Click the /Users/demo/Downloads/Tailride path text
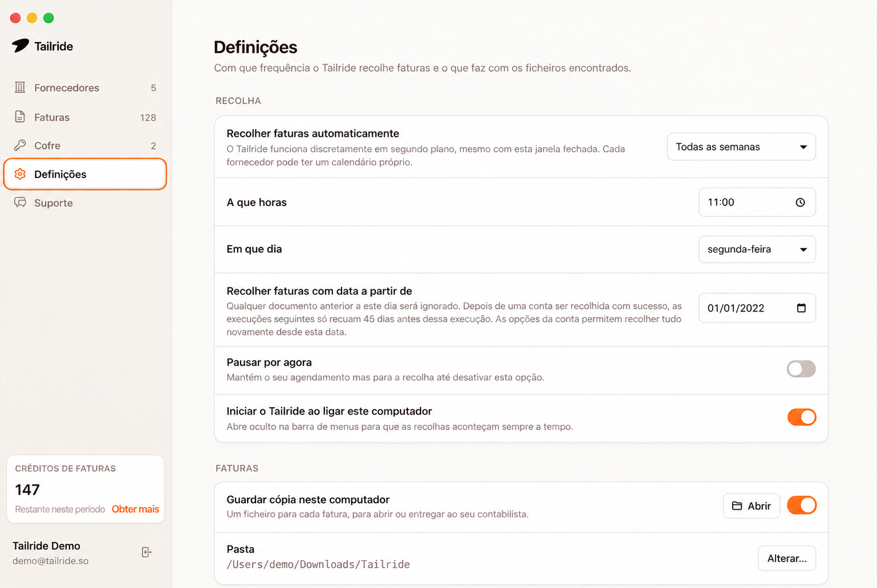877x588 pixels. 318,565
